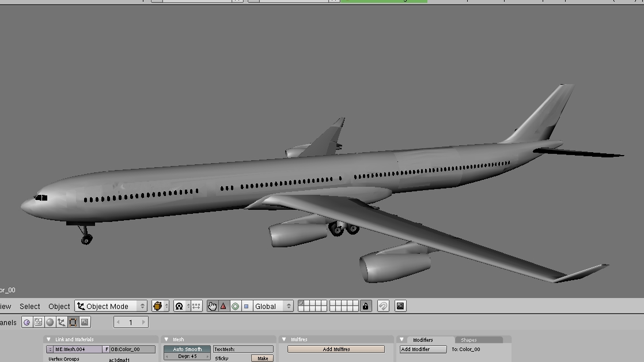Image resolution: width=644 pixels, height=362 pixels.
Task: Click the ME:Mesh.004 name field
Action: pyautogui.click(x=77, y=349)
